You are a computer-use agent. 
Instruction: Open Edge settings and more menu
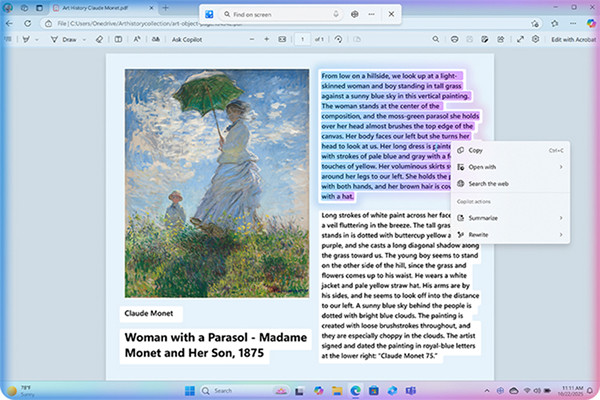(573, 24)
